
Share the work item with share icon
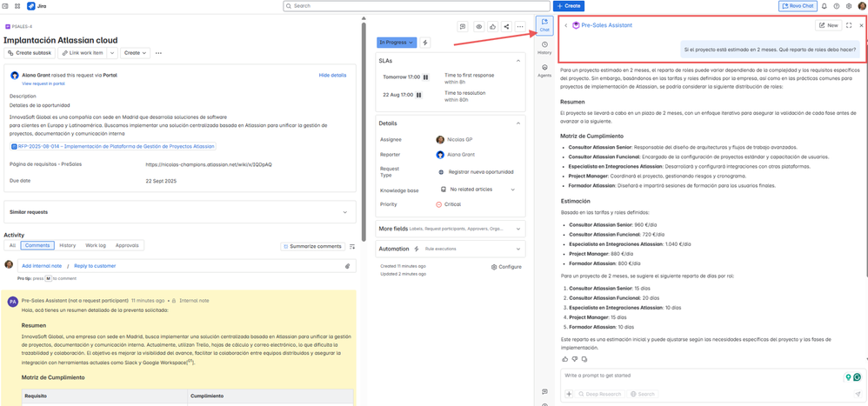506,27
